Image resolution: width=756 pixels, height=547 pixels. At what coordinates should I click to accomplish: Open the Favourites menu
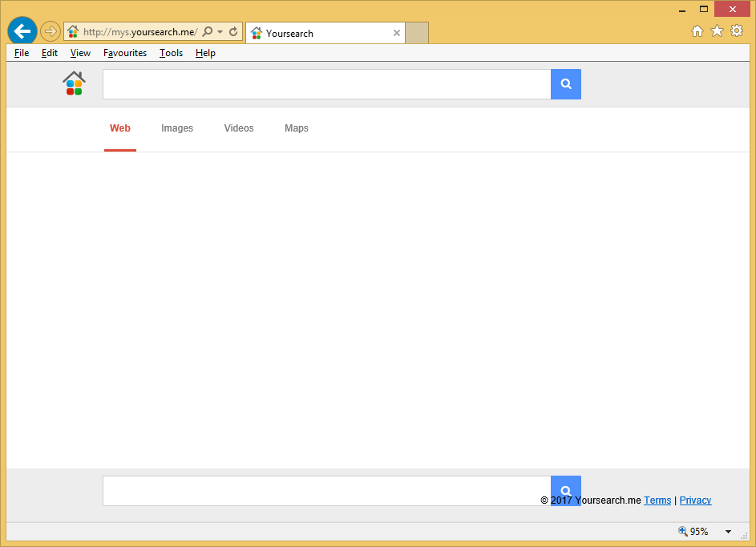click(x=125, y=53)
